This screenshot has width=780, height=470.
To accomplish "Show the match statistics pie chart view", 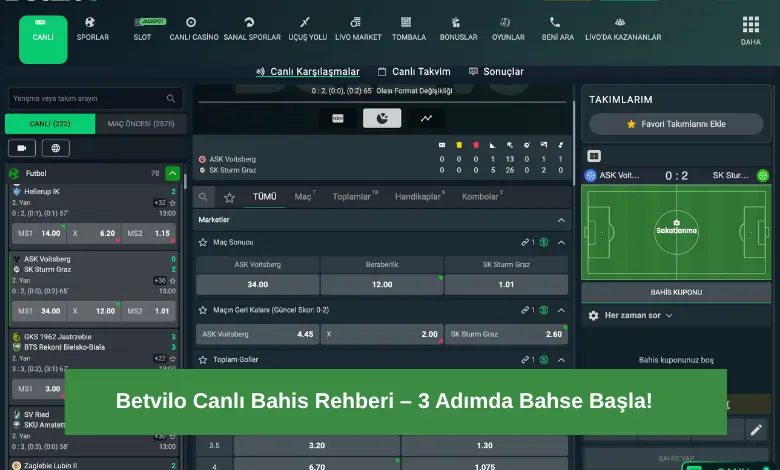I will click(382, 118).
